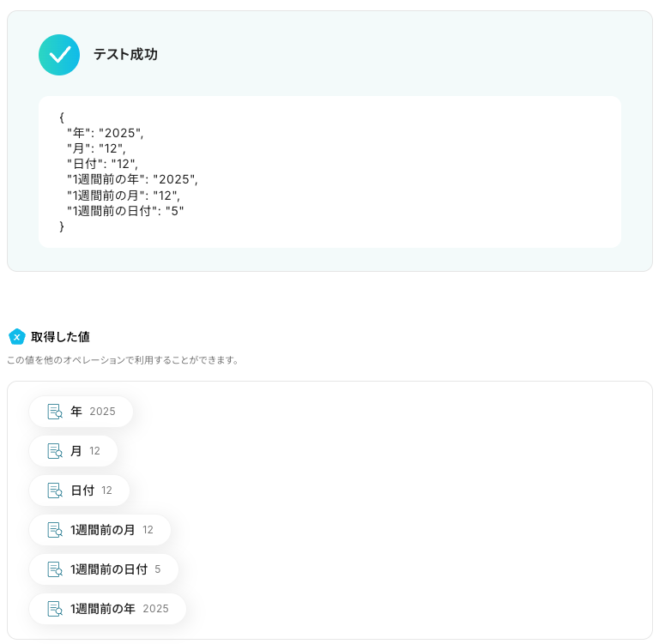
Task: Click the document icon in 月 chip
Action: [x=55, y=451]
